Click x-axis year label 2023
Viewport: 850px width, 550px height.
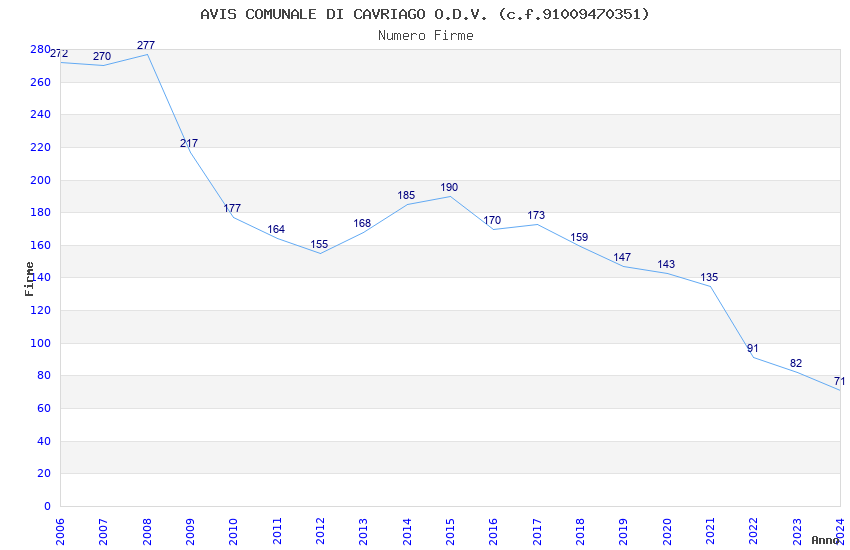point(797,532)
